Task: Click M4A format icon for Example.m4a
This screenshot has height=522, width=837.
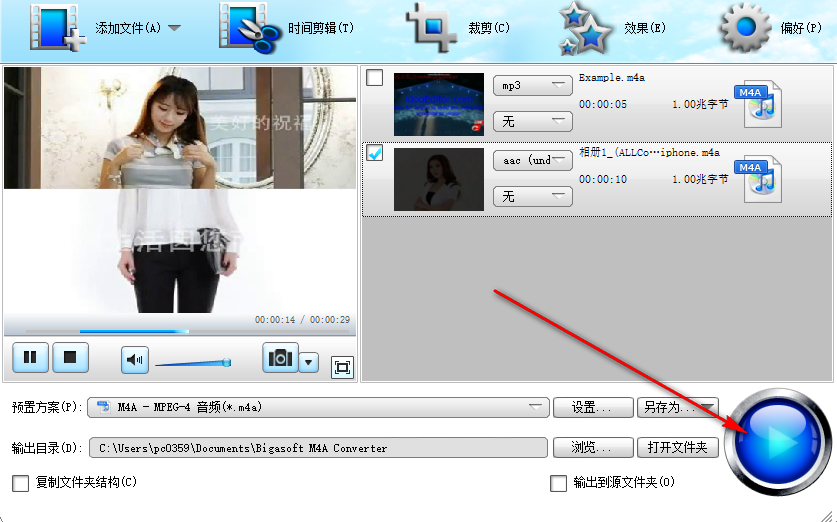Action: 759,105
